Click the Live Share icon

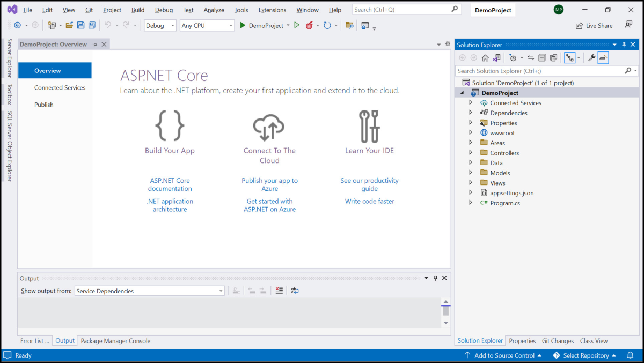(580, 25)
